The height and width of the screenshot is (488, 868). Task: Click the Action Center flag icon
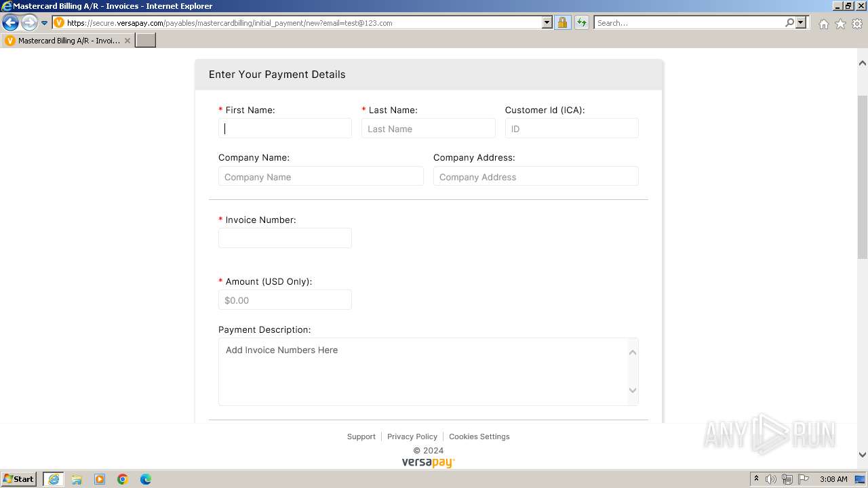[804, 479]
